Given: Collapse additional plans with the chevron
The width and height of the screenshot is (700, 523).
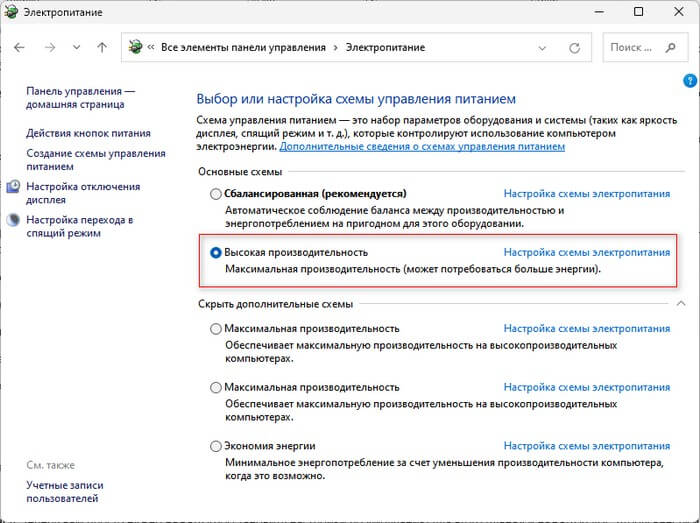Looking at the screenshot, I should coord(681,303).
